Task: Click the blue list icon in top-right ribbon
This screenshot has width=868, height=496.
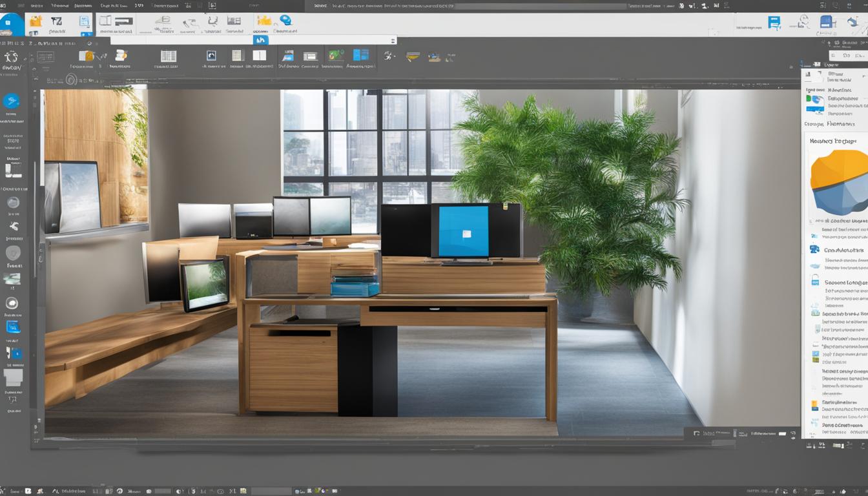Action: click(x=774, y=23)
